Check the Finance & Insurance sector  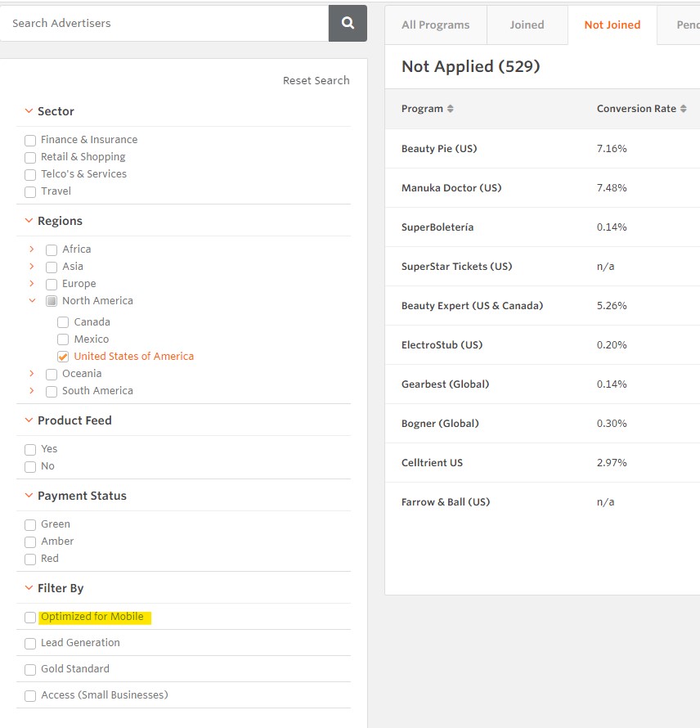(30, 141)
